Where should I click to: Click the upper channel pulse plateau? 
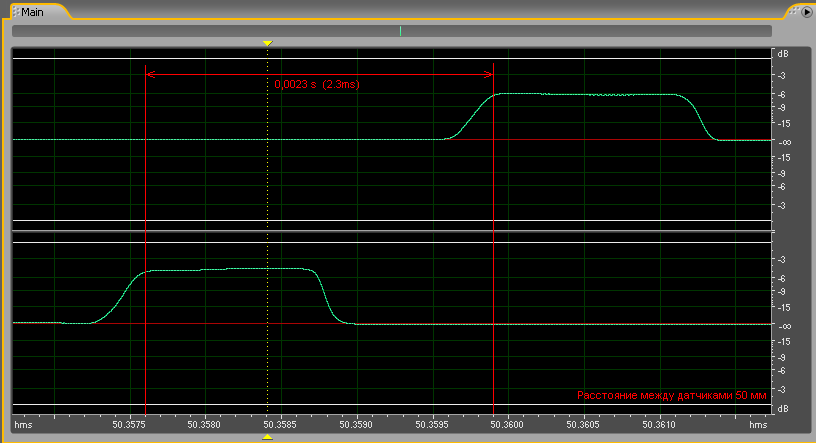(x=585, y=94)
